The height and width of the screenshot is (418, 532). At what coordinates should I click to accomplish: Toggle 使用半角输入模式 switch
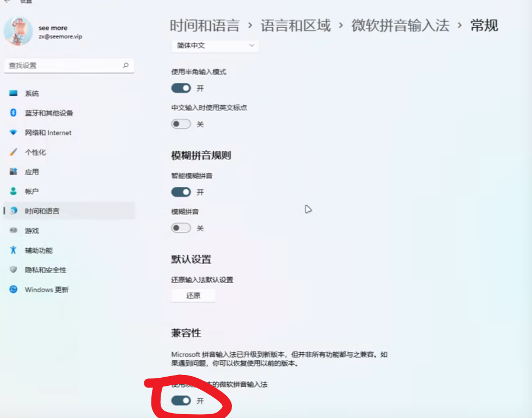[x=181, y=88]
